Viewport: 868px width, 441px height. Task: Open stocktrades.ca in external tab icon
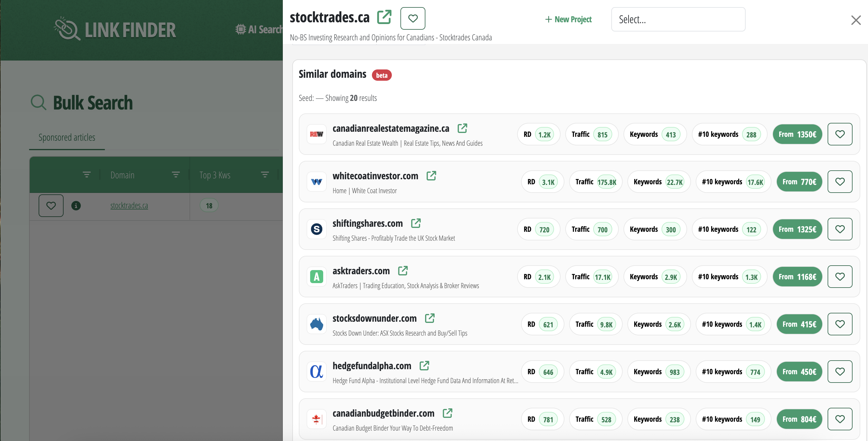(x=384, y=17)
